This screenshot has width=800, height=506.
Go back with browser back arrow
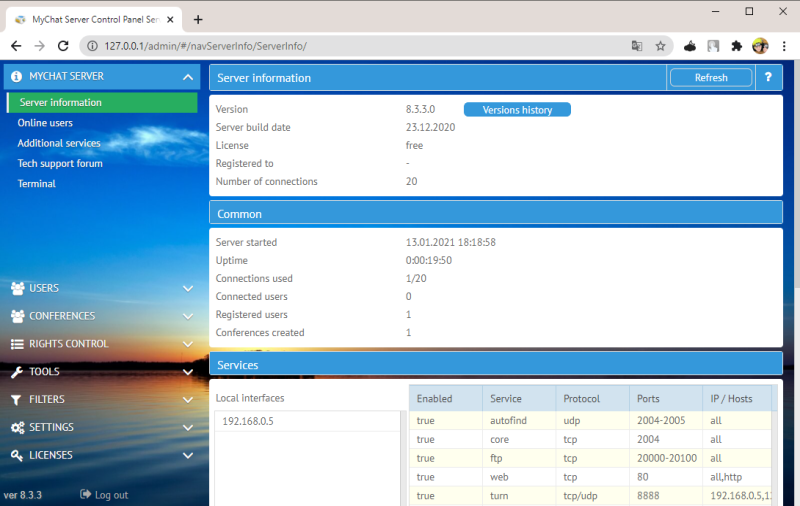(16, 46)
